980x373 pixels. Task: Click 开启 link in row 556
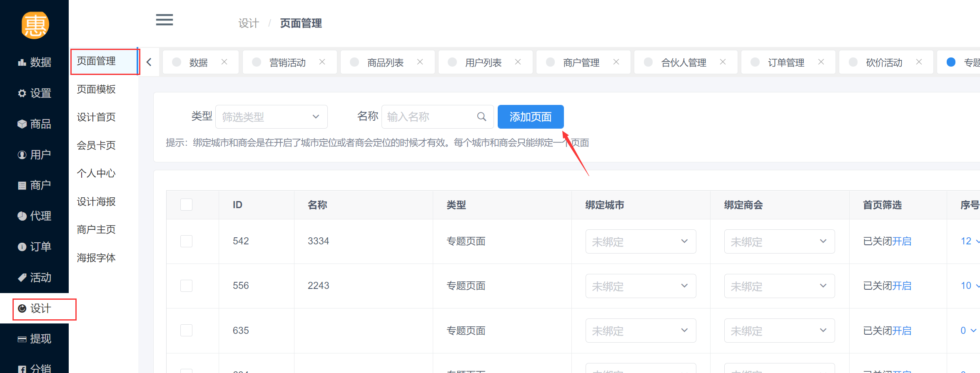(902, 286)
